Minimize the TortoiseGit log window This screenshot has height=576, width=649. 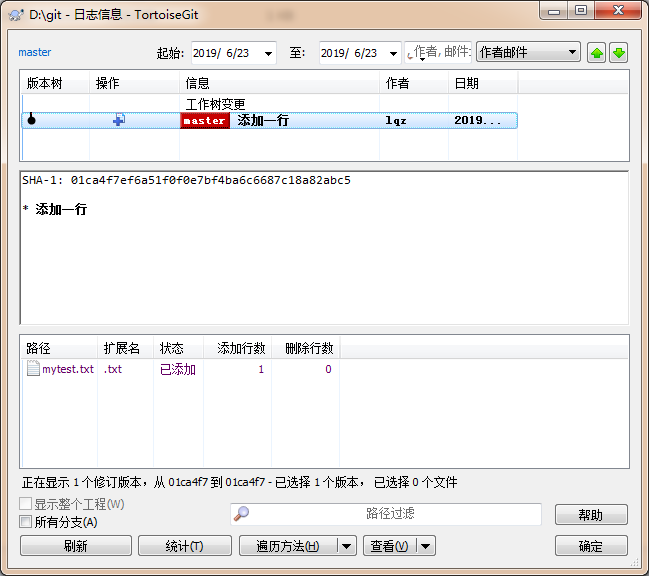pyautogui.click(x=554, y=11)
